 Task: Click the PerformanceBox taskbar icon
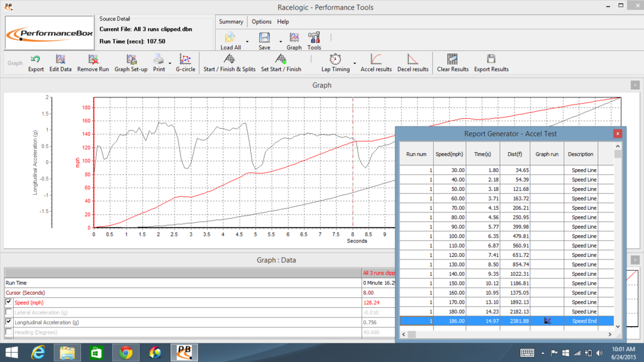click(x=184, y=353)
